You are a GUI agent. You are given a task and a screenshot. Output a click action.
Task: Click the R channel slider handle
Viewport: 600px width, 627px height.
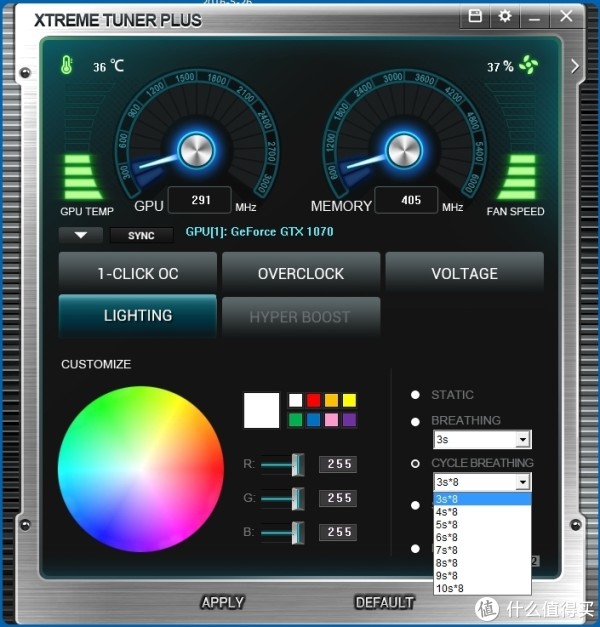click(298, 465)
